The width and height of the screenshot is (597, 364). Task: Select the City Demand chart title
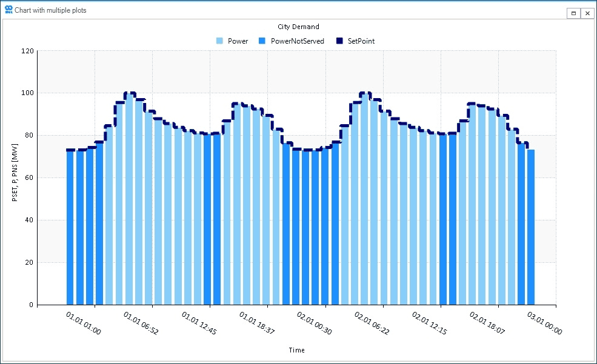(298, 27)
